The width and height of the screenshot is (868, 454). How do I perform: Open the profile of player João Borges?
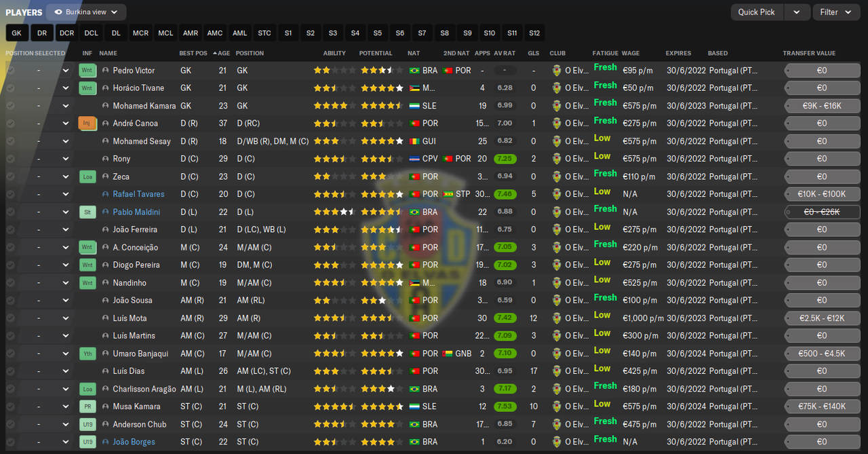[x=134, y=442]
